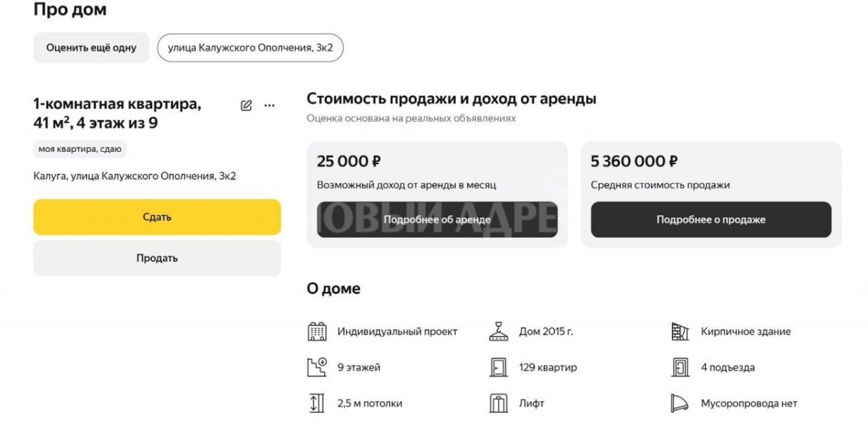The width and height of the screenshot is (868, 433).
Task: Click the 9 floors staircase icon
Action: (317, 367)
